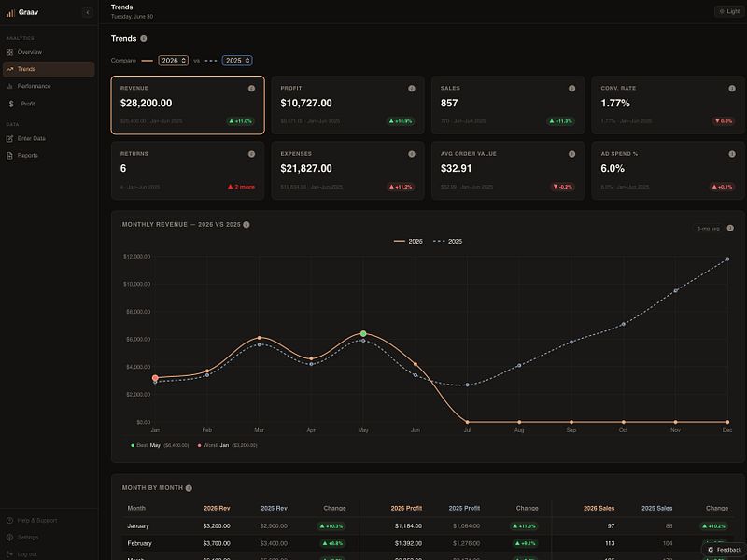Screen dimensions: 747x560
Task: Click the Monthly Revenue chart info icon
Action: point(247,225)
